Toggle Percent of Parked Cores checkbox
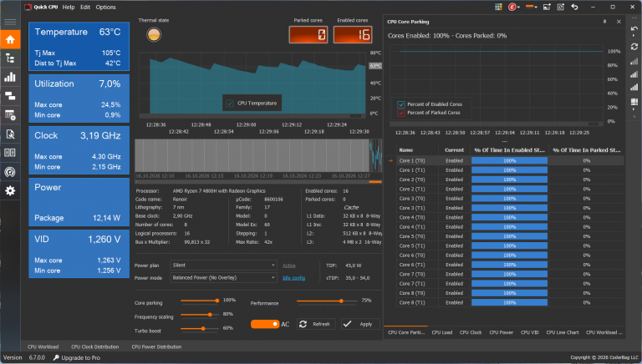Screen dimensions: 642x364 coord(401,113)
